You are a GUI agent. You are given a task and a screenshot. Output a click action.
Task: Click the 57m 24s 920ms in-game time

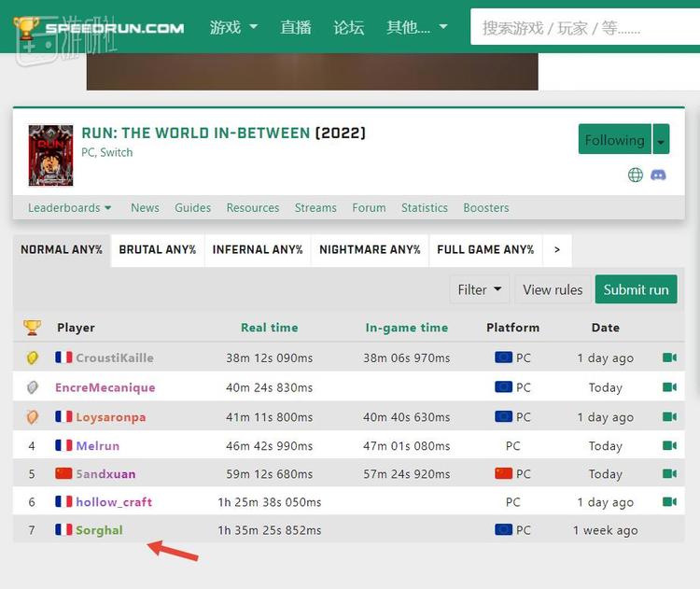pos(407,474)
